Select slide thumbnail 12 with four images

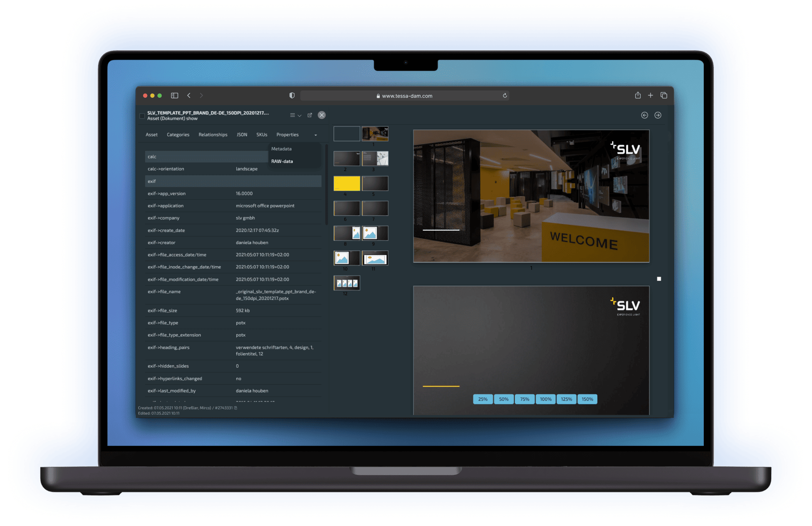pyautogui.click(x=347, y=283)
